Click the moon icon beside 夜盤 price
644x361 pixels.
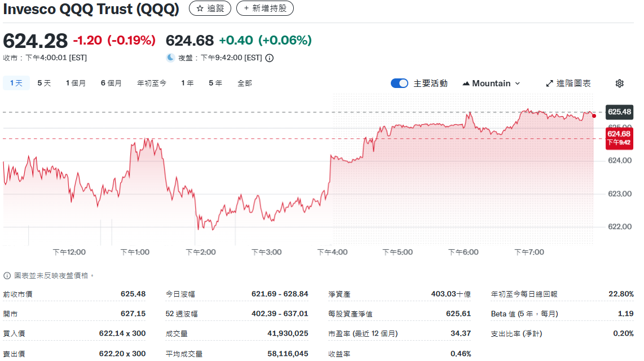click(x=170, y=57)
